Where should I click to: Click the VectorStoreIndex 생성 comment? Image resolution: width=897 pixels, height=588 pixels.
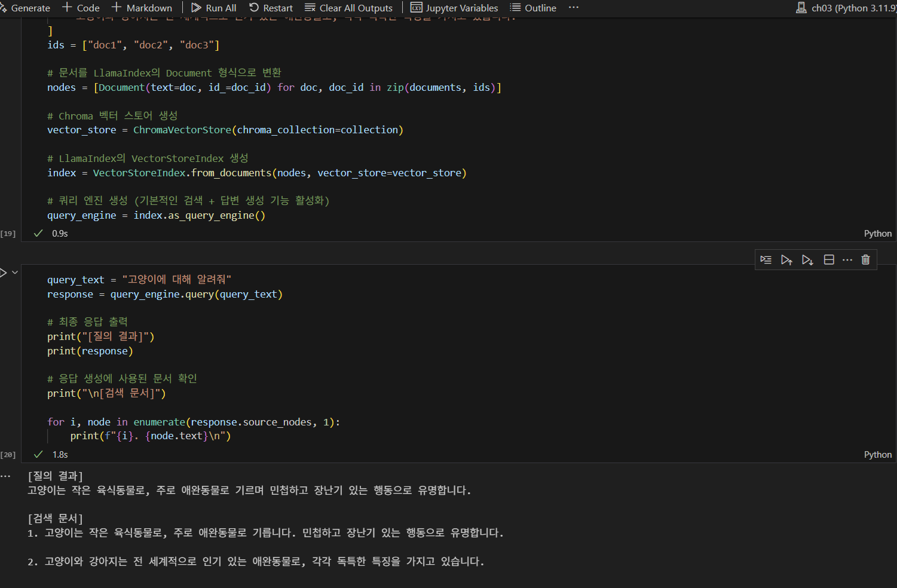coord(148,158)
